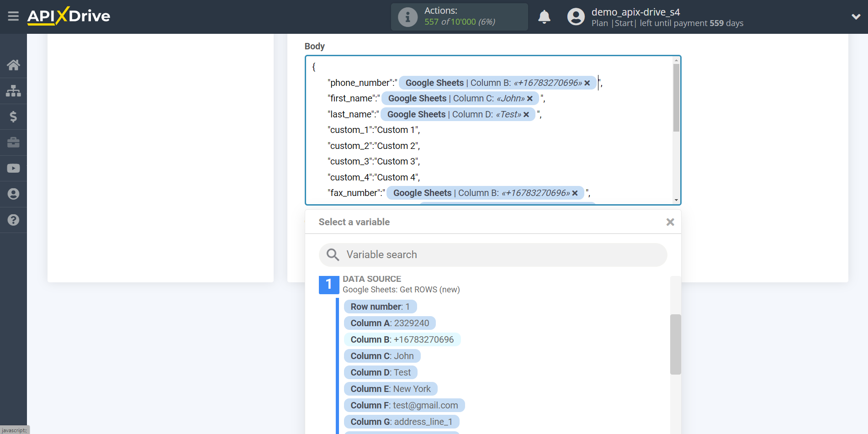Open YouTube video icon in sidebar
Screen dimensions: 868x434
[x=13, y=168]
